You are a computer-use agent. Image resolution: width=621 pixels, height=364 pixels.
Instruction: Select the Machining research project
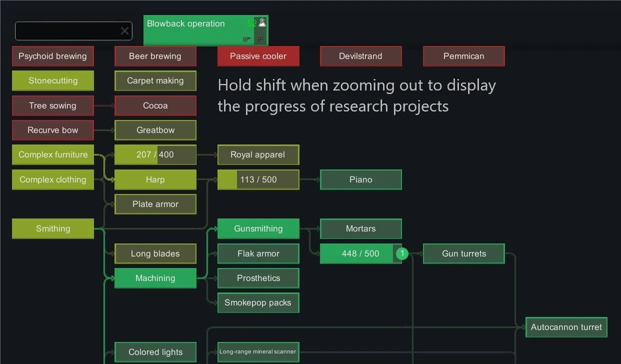155,278
